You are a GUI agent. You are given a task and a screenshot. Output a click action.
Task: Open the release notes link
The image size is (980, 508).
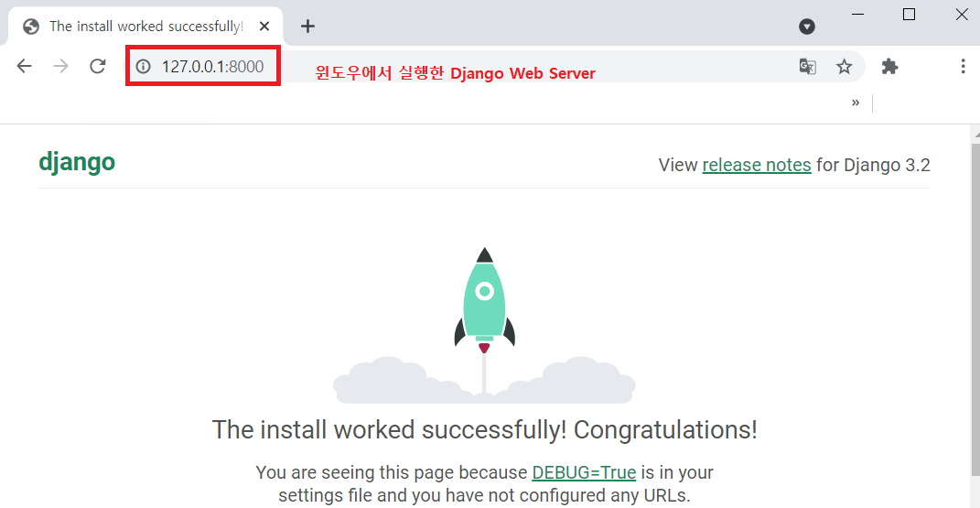756,165
